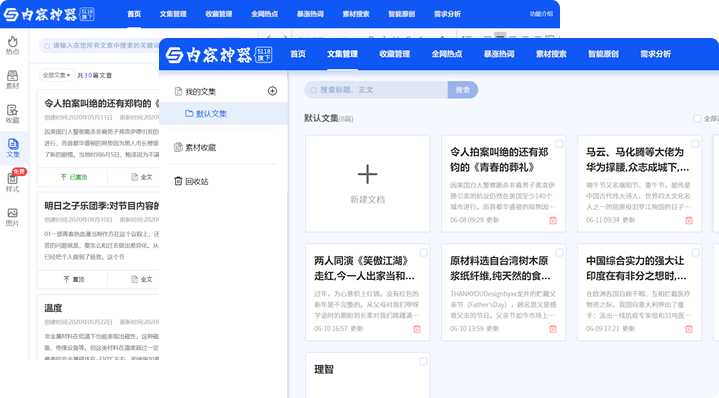Screen dimensions: 719x398
Task: Open the 理智 document card
Action: [x=368, y=375]
